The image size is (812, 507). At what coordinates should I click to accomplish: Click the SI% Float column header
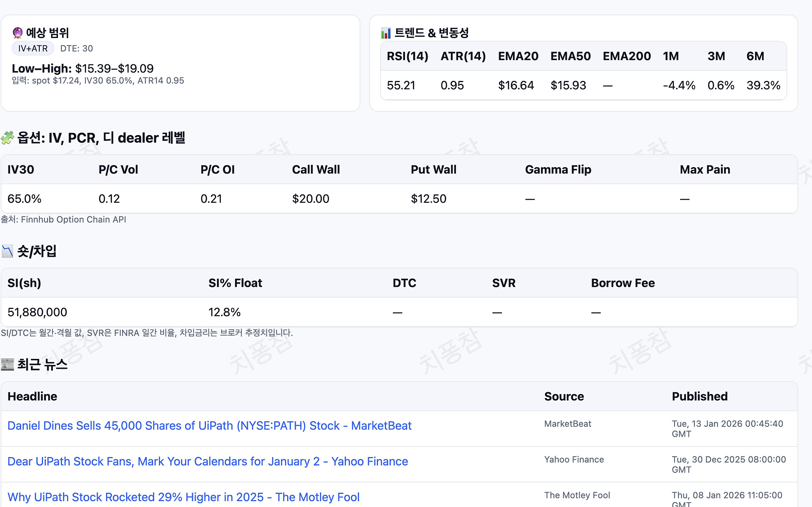(235, 283)
